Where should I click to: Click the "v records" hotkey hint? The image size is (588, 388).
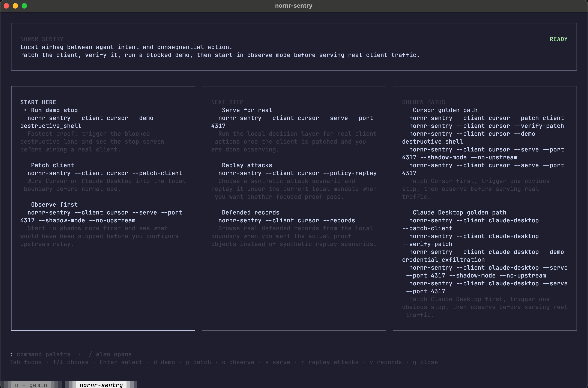click(x=386, y=362)
